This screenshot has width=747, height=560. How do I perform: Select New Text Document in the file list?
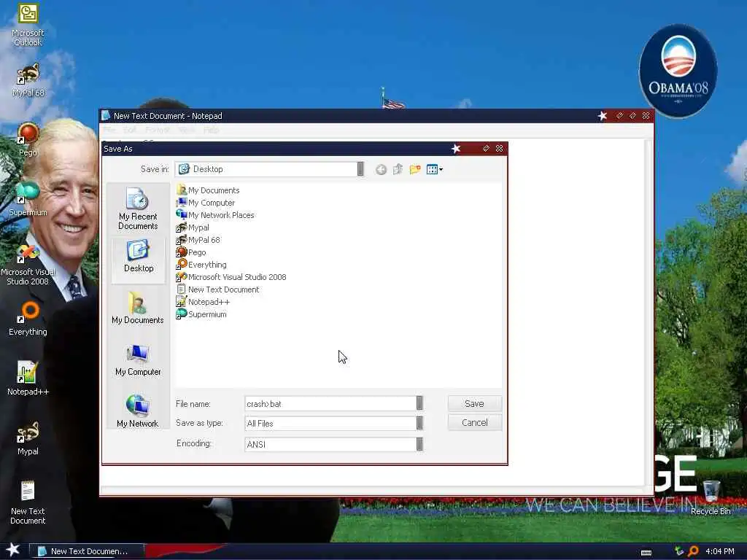217,289
